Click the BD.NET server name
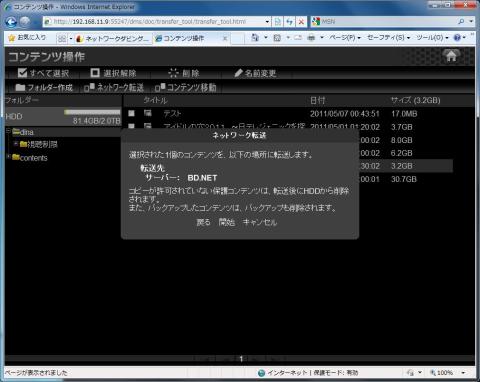 [202, 178]
